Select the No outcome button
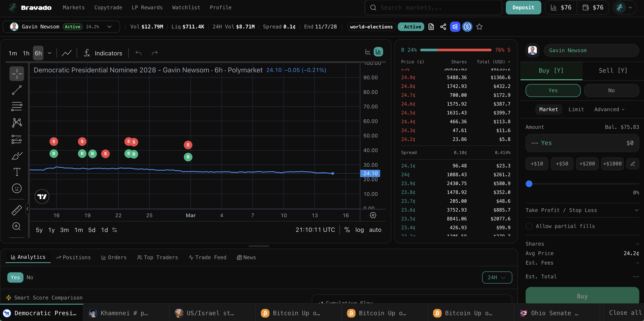Image resolution: width=644 pixels, height=321 pixels. click(611, 90)
